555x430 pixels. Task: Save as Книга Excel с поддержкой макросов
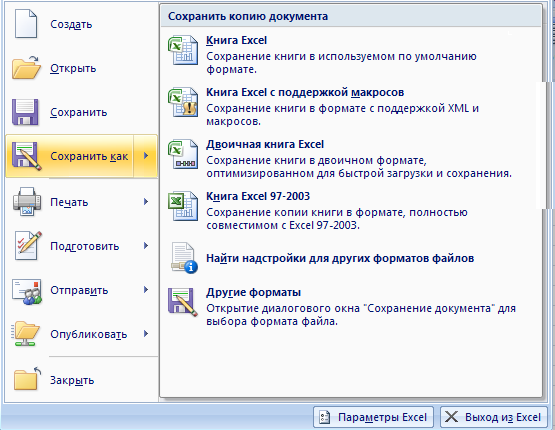(x=351, y=106)
